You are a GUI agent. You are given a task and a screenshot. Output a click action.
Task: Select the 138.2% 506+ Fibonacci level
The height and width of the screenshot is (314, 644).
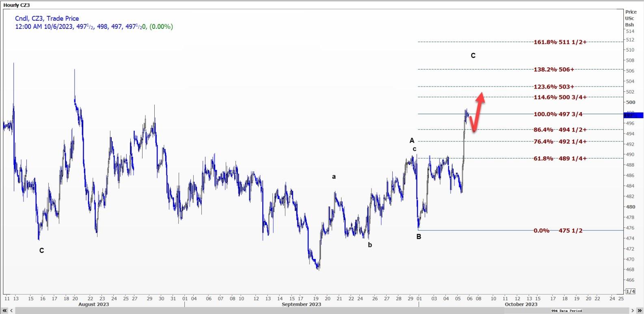point(554,69)
